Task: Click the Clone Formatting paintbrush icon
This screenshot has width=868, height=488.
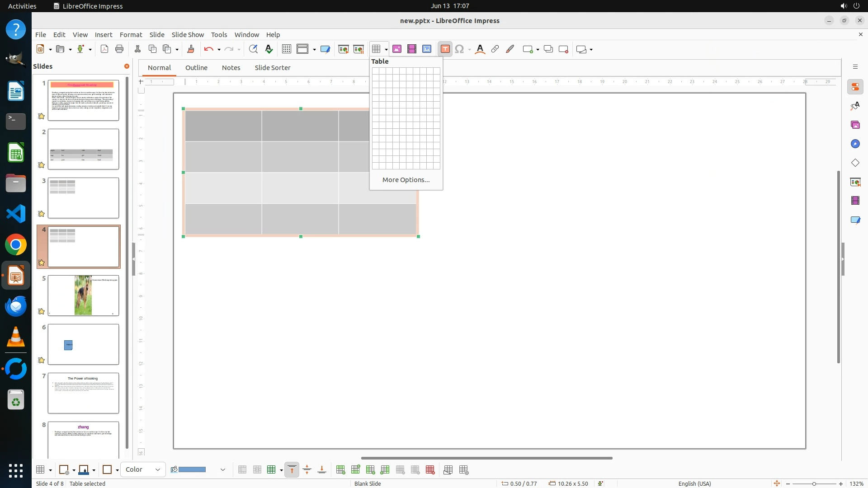Action: (190, 49)
